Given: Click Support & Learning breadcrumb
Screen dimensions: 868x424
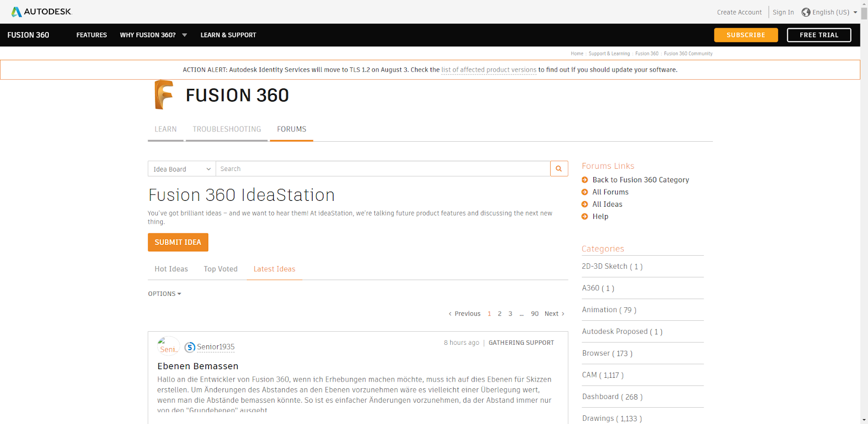Looking at the screenshot, I should (x=609, y=54).
